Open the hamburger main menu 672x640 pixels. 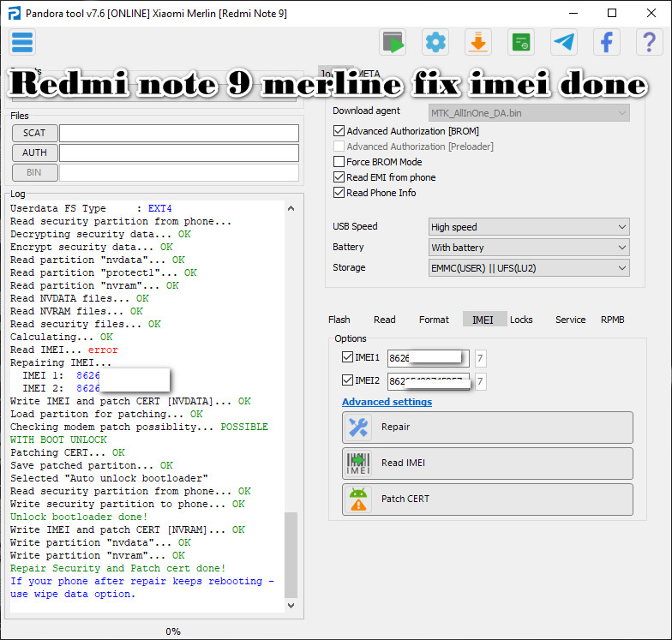(22, 42)
